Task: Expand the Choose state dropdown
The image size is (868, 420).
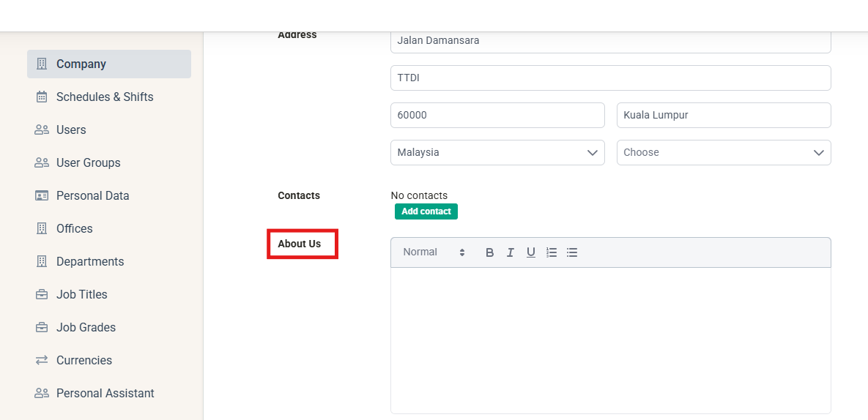Action: tap(724, 152)
